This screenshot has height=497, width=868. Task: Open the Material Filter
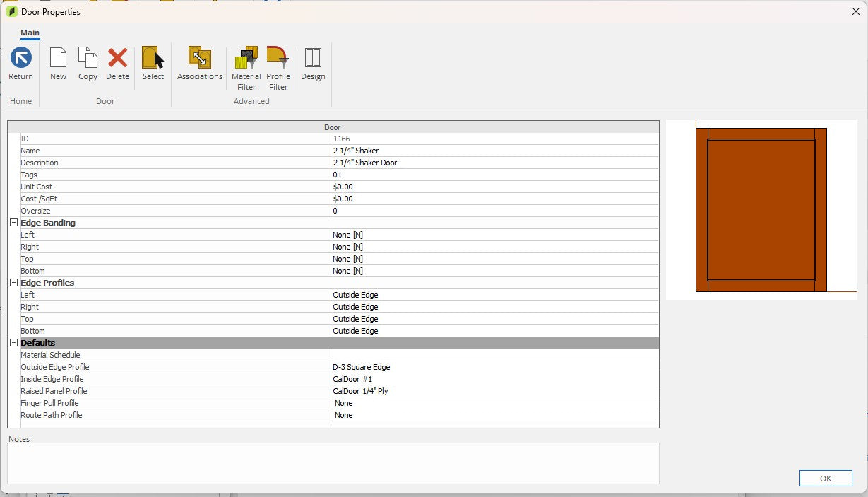tap(246, 58)
